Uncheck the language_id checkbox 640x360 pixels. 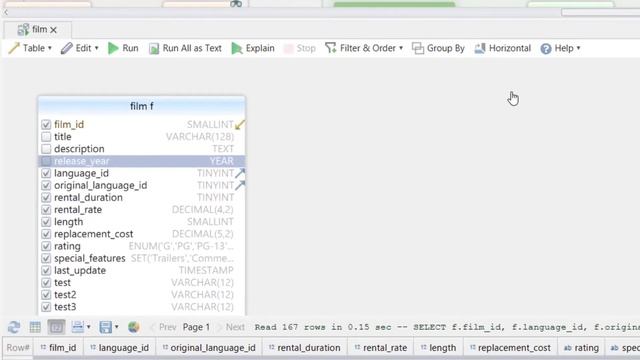coord(46,173)
